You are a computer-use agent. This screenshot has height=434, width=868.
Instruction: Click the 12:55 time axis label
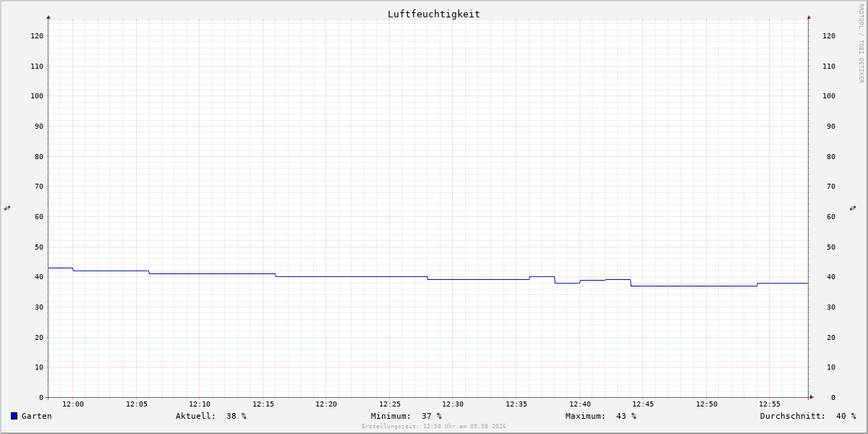click(770, 404)
